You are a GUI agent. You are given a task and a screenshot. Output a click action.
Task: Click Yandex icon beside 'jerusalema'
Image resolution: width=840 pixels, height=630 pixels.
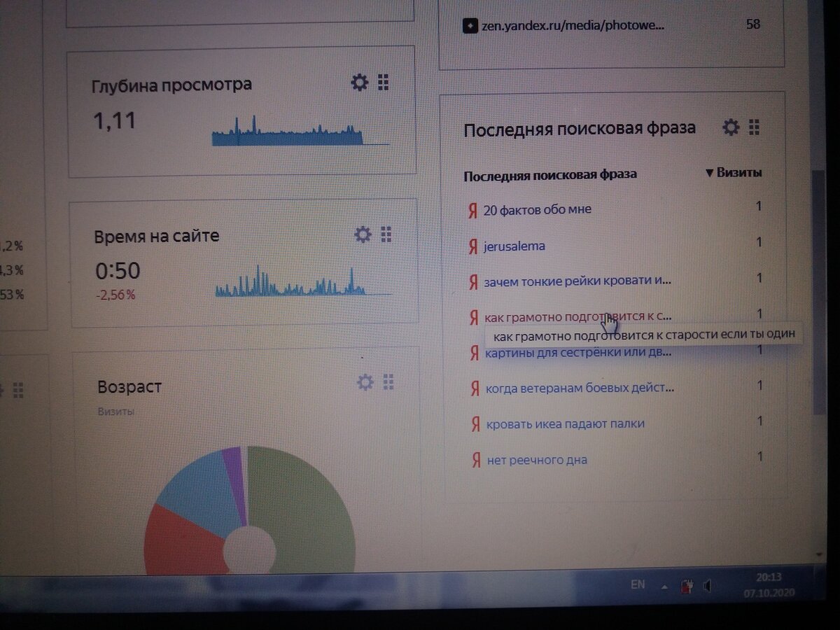pos(473,246)
